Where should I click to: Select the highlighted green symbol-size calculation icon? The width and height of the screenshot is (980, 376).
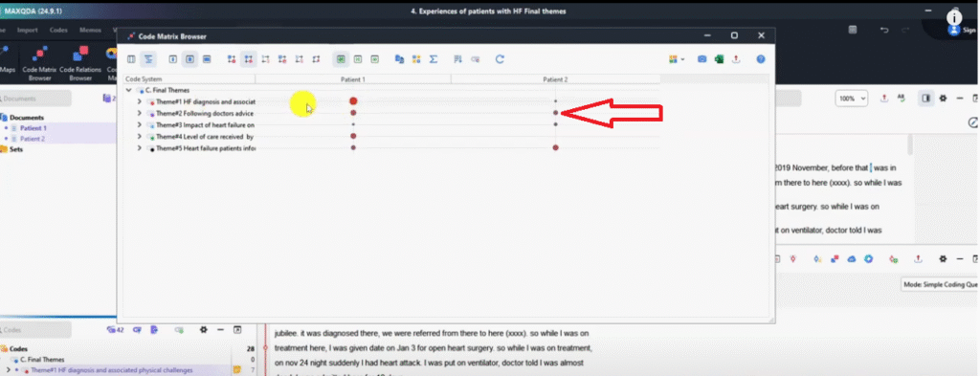click(341, 59)
